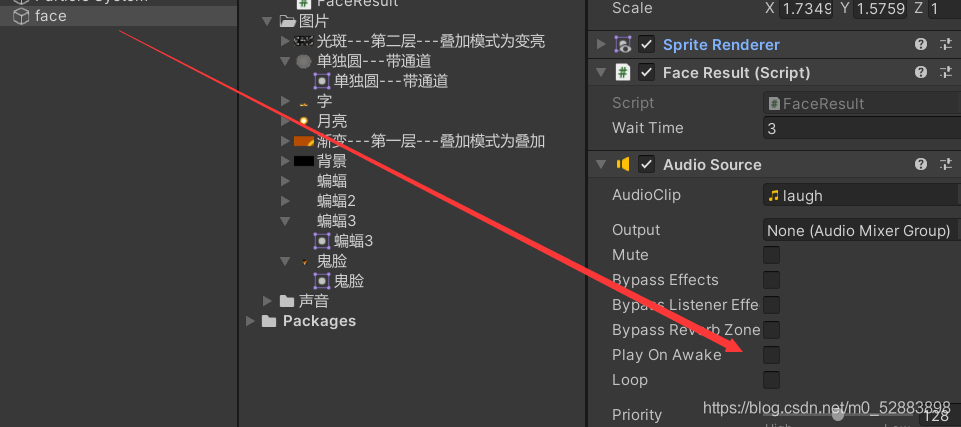Image resolution: width=961 pixels, height=427 pixels.
Task: Collapse the 鬼脸 asset arrow
Action: tap(284, 262)
